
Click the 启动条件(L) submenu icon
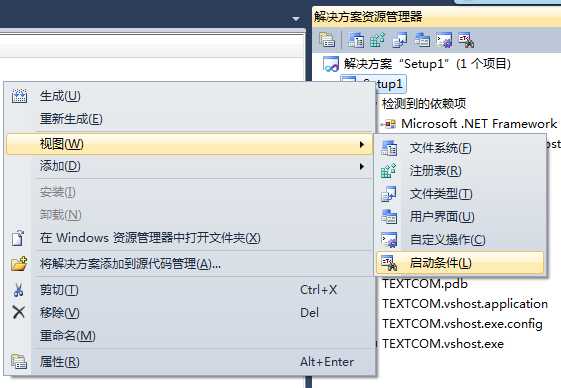[389, 263]
